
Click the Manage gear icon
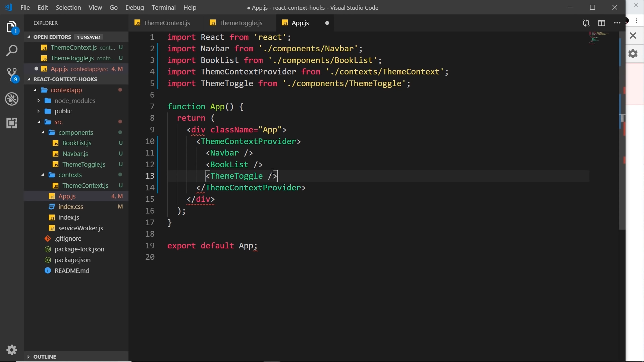click(x=12, y=350)
